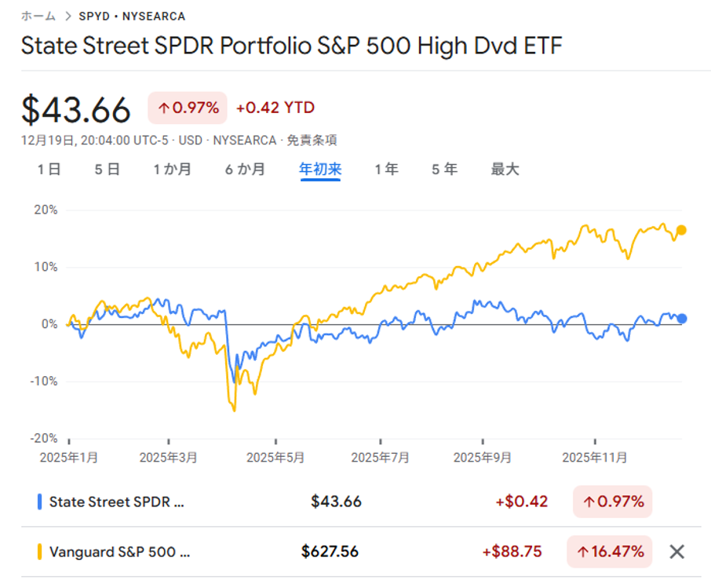Image resolution: width=711 pixels, height=588 pixels.
Task: Show the 最大 maximum range
Action: [505, 169]
